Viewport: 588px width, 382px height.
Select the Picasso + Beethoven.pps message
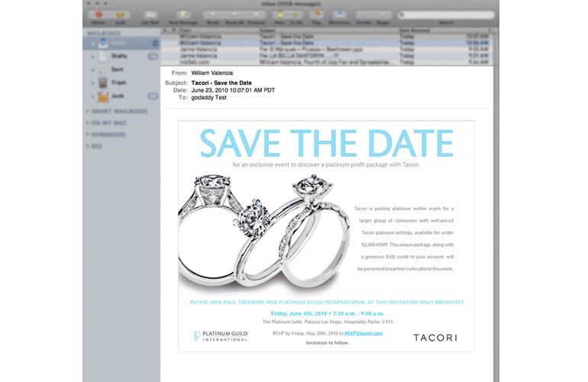(326, 49)
